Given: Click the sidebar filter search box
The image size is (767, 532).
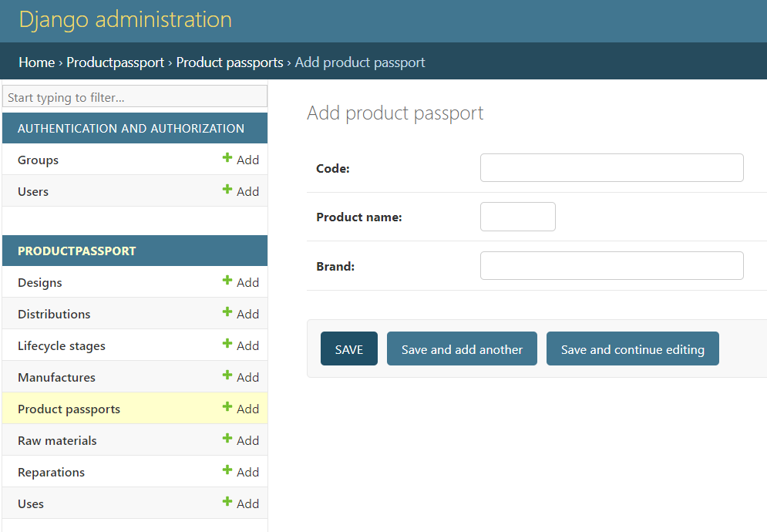Looking at the screenshot, I should (135, 98).
